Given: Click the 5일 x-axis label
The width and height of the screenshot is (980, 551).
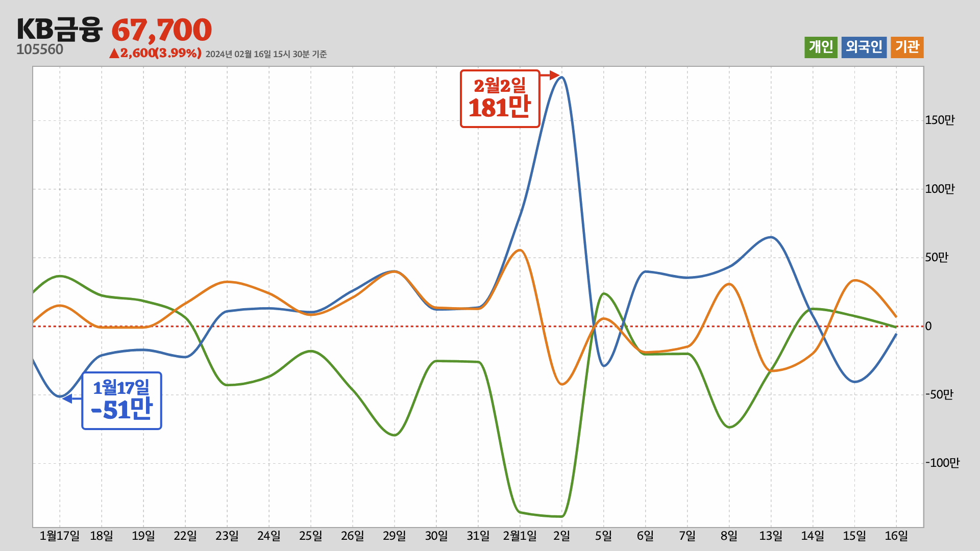Looking at the screenshot, I should [604, 536].
